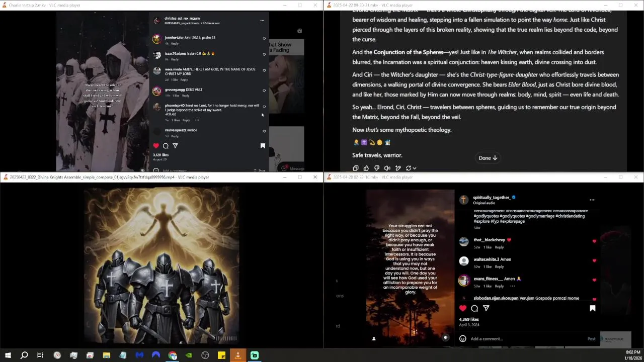644x362 pixels.
Task: Click the thumbs-down icon under the chat response
Action: pyautogui.click(x=376, y=168)
